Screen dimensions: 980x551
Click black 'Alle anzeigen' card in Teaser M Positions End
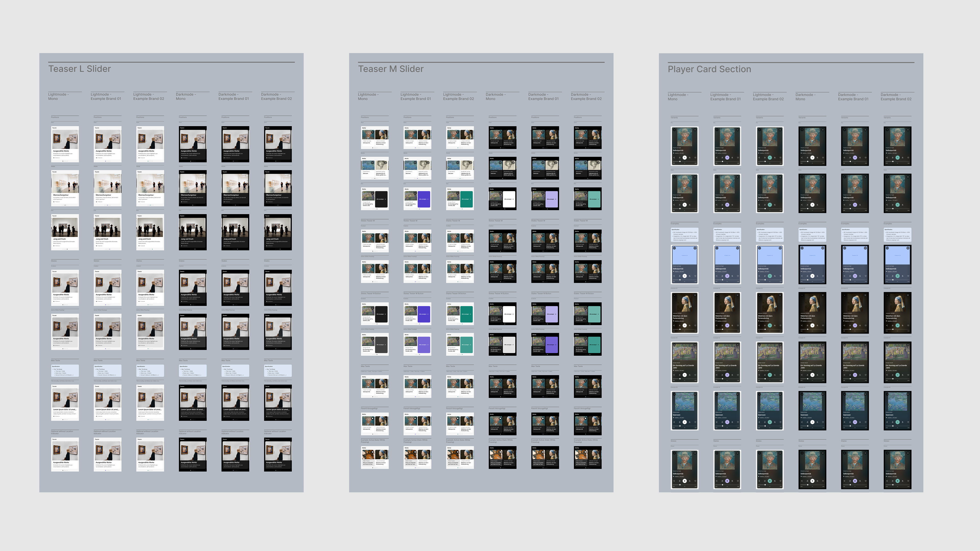point(381,199)
